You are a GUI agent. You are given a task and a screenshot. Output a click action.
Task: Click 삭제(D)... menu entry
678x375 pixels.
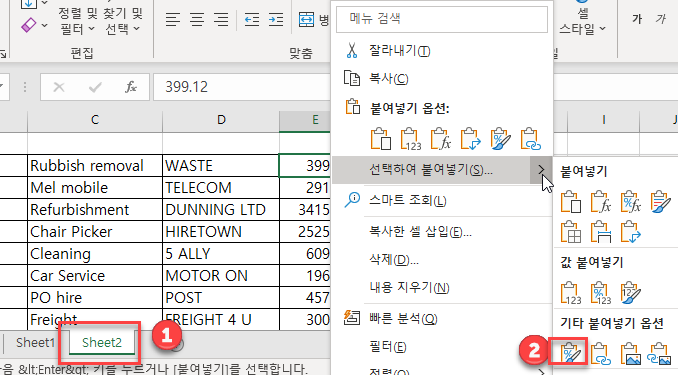coord(393,260)
